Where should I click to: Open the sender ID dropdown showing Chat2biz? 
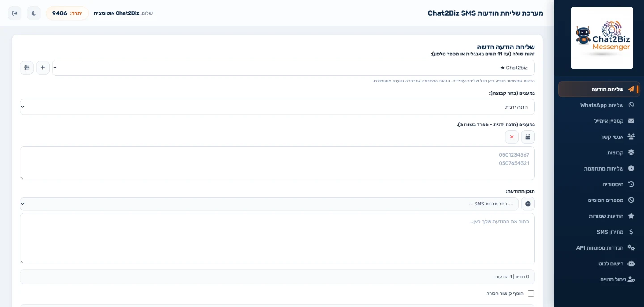tap(293, 68)
